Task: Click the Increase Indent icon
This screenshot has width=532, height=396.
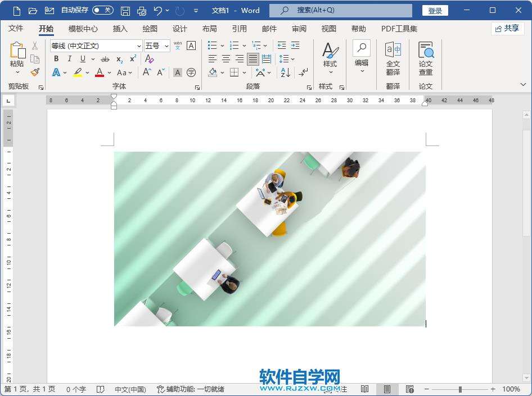Action: tap(295, 45)
